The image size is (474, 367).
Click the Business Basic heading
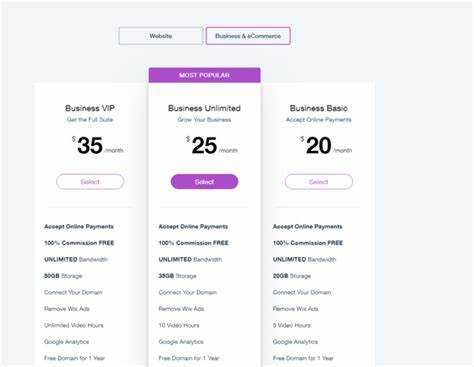click(319, 108)
